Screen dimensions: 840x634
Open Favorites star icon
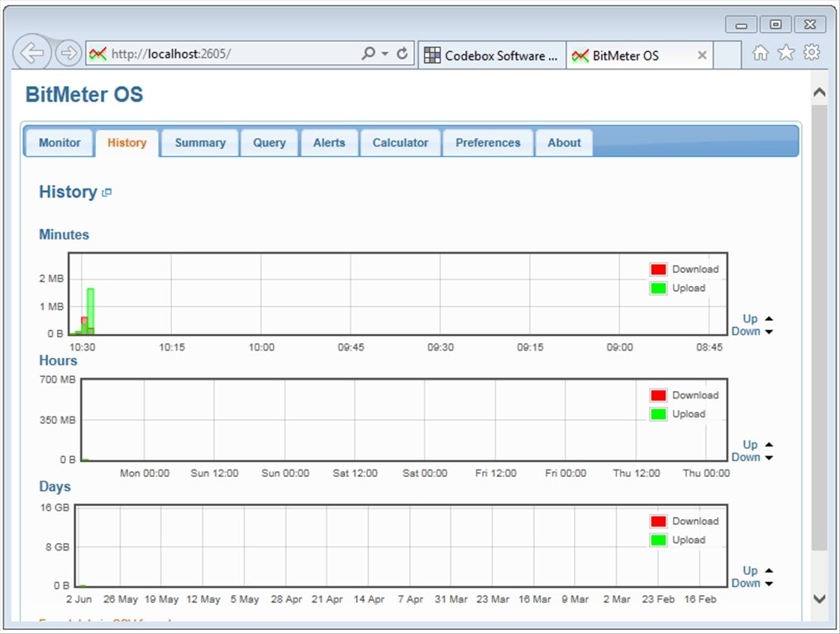click(786, 52)
